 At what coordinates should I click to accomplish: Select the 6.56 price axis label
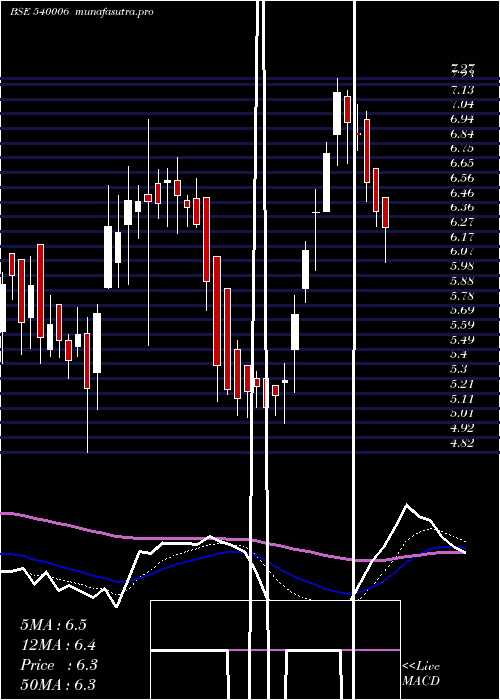(x=462, y=178)
